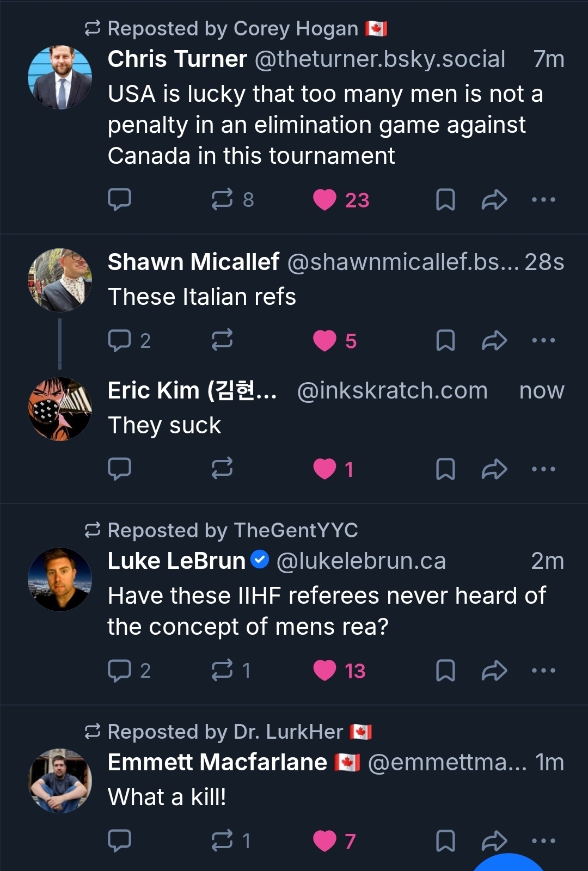Open the Reposted by TheGentYYC link

(x=232, y=530)
